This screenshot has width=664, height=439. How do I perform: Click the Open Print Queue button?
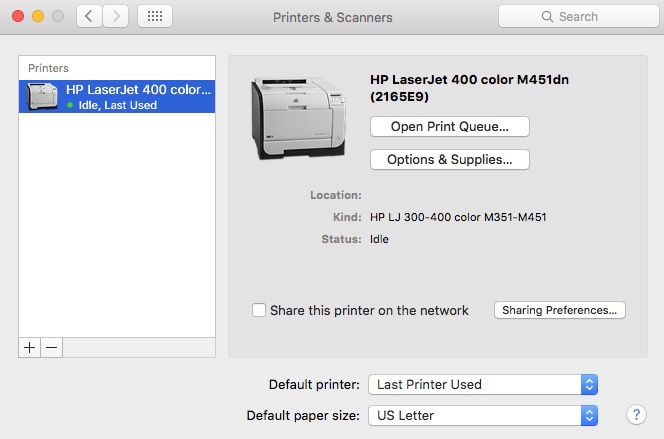pyautogui.click(x=450, y=127)
